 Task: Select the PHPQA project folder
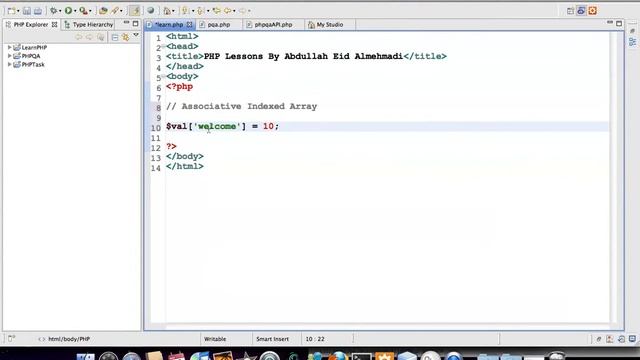coord(27,56)
